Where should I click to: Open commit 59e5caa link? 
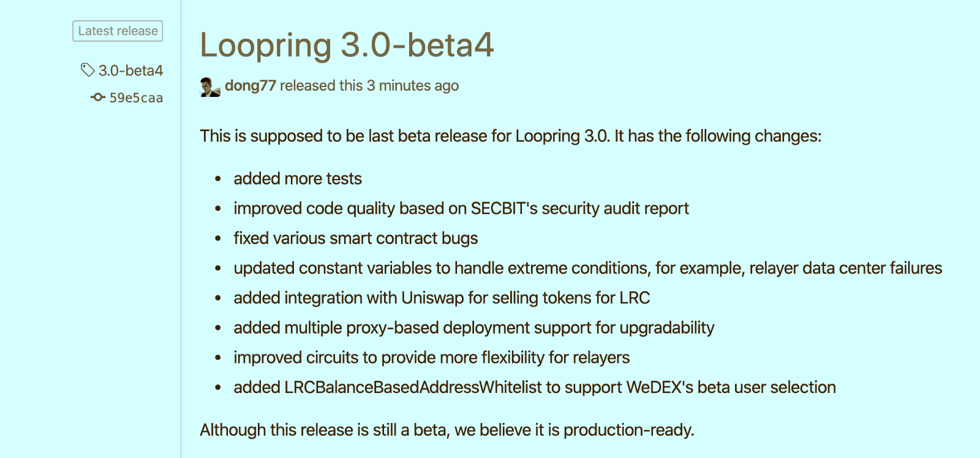136,97
